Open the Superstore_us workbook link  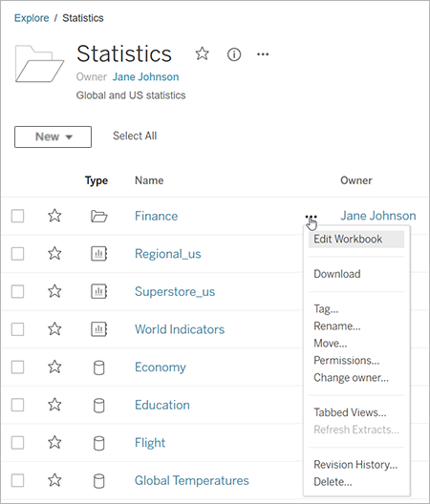(x=175, y=292)
